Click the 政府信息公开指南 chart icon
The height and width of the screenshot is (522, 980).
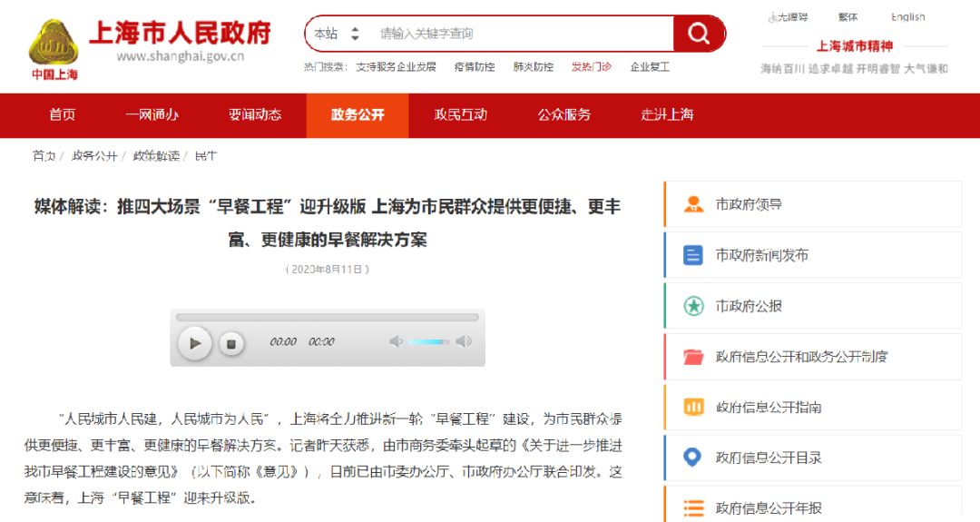[x=694, y=407]
